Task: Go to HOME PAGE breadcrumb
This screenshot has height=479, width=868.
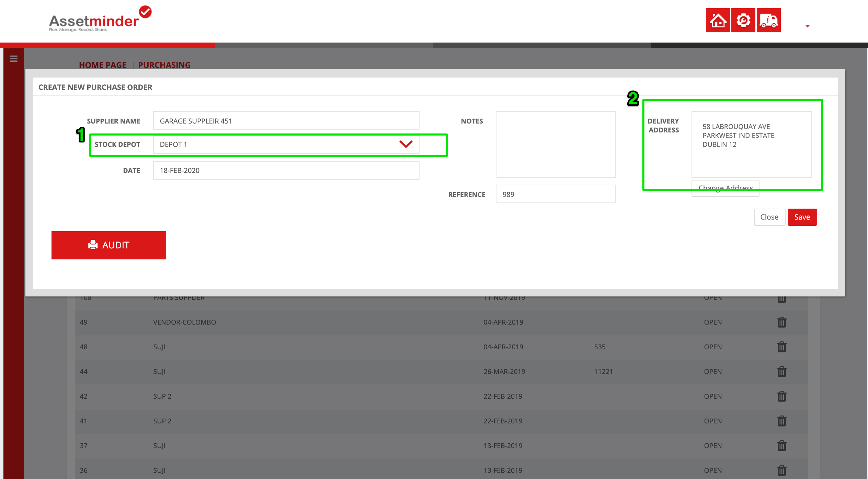Action: coord(103,65)
